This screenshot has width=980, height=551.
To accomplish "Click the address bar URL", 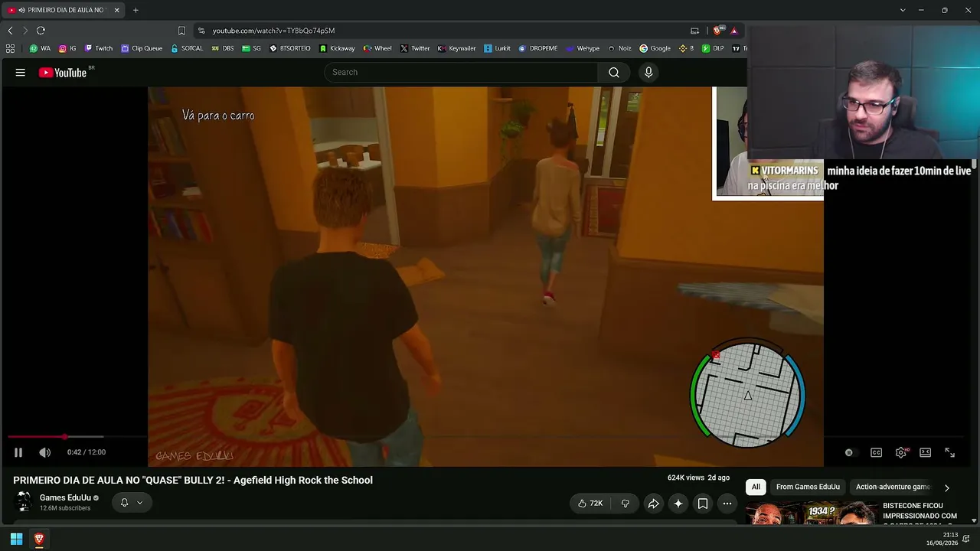I will 273,31.
